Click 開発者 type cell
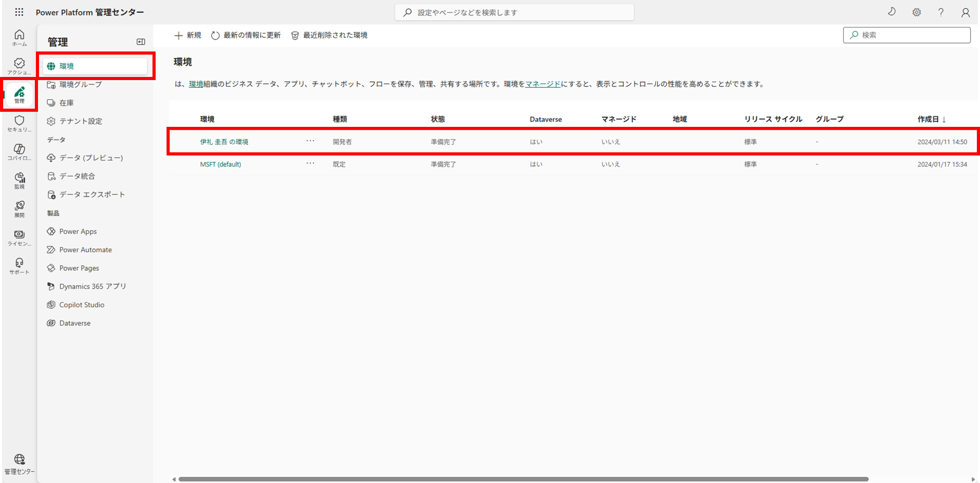Image resolution: width=980 pixels, height=483 pixels. click(342, 142)
